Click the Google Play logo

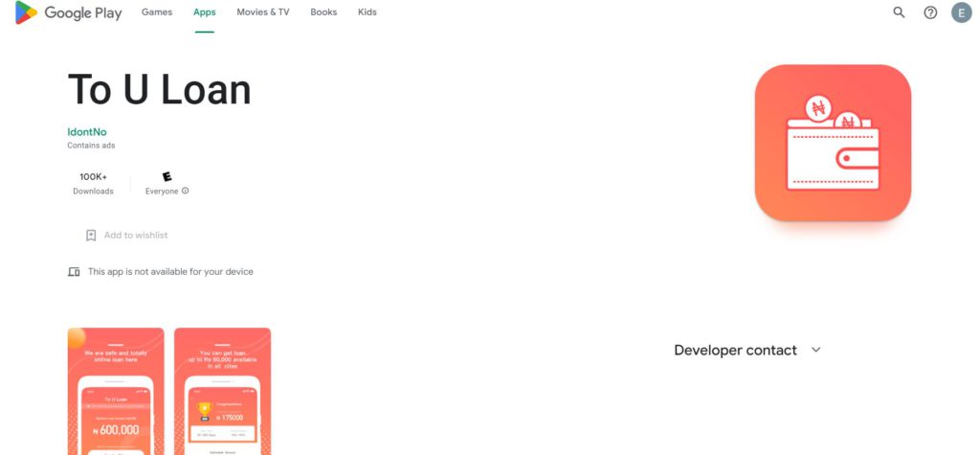tap(69, 12)
